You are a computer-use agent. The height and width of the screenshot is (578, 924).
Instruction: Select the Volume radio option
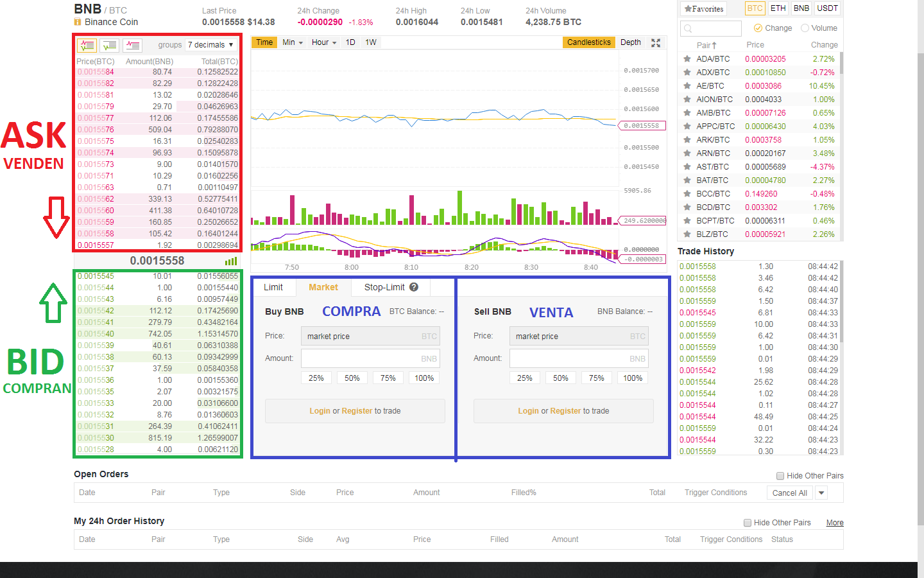pos(805,28)
